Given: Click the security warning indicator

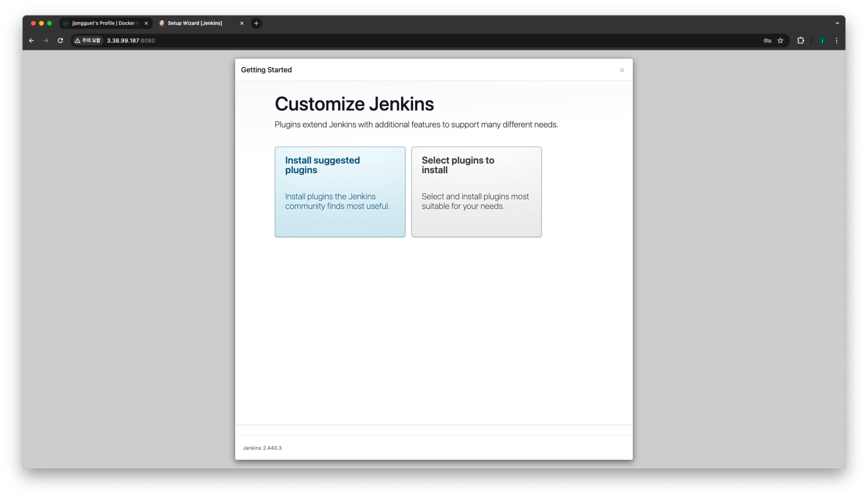Looking at the screenshot, I should (88, 40).
